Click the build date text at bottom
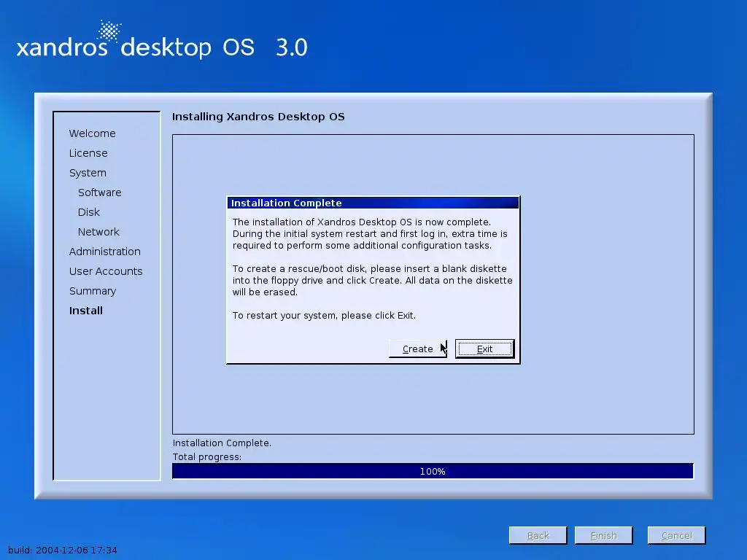The height and width of the screenshot is (560, 747). pyautogui.click(x=63, y=550)
